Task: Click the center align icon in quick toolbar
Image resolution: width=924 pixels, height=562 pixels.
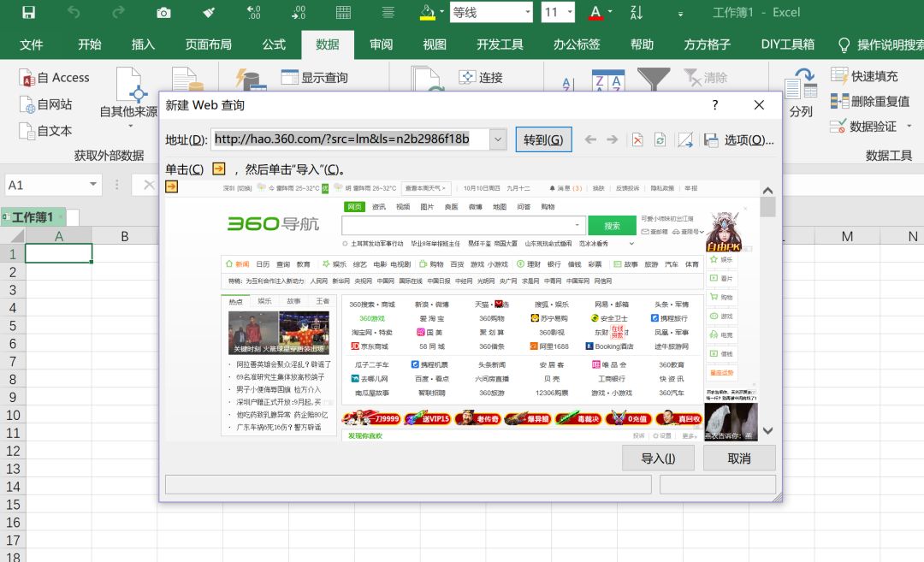Action: point(388,12)
